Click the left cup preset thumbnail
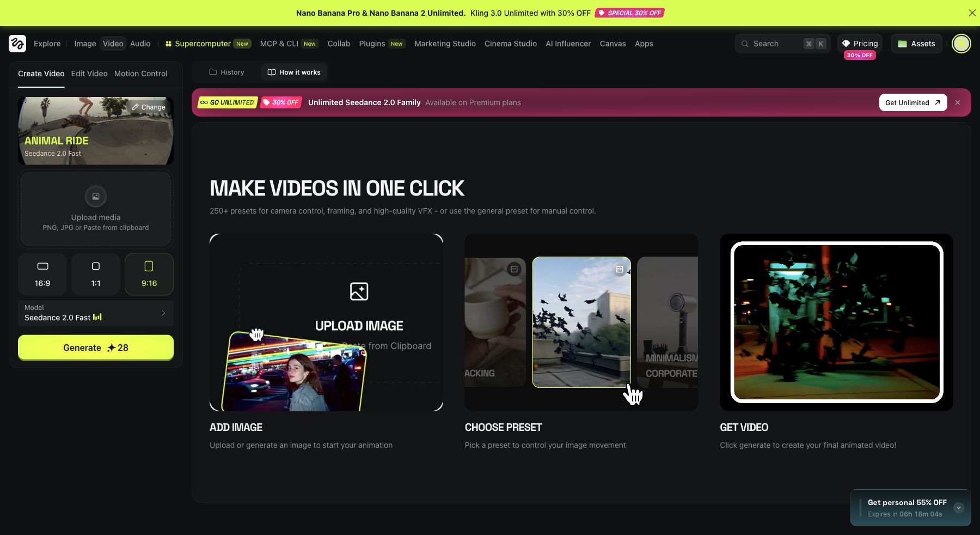This screenshot has width=980, height=535. click(x=495, y=322)
